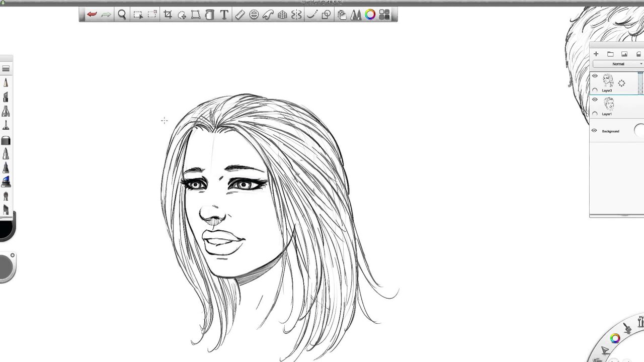Click the folder icon in Layers panel

click(x=610, y=54)
